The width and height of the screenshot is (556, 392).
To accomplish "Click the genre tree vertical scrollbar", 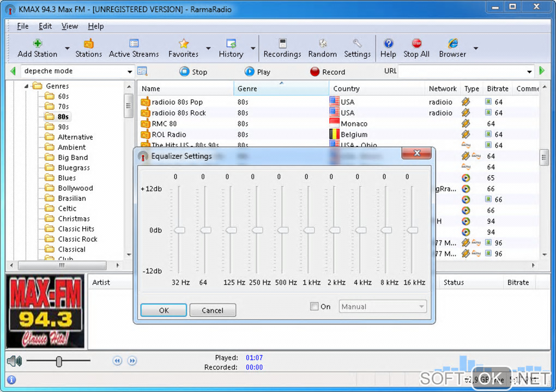I will (129, 106).
